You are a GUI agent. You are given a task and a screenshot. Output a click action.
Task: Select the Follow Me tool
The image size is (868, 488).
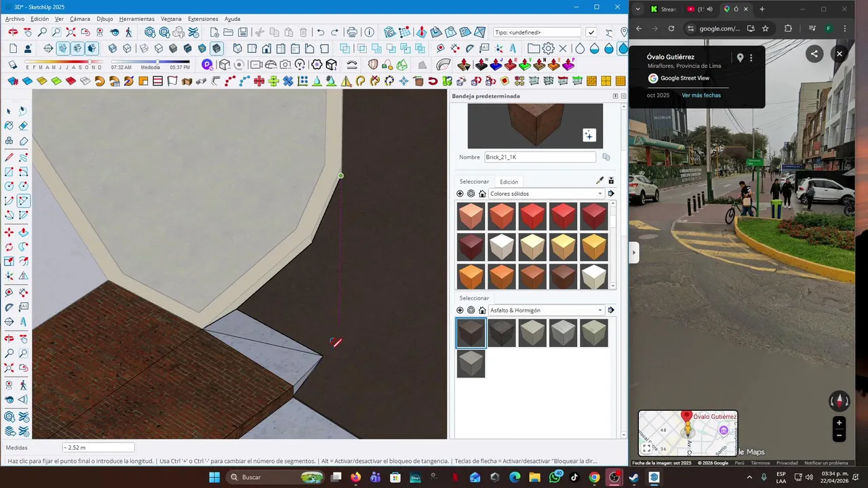(24, 247)
